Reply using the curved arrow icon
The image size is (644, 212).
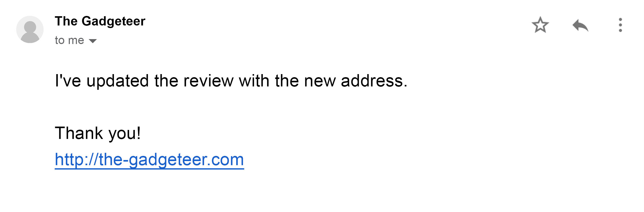580,25
